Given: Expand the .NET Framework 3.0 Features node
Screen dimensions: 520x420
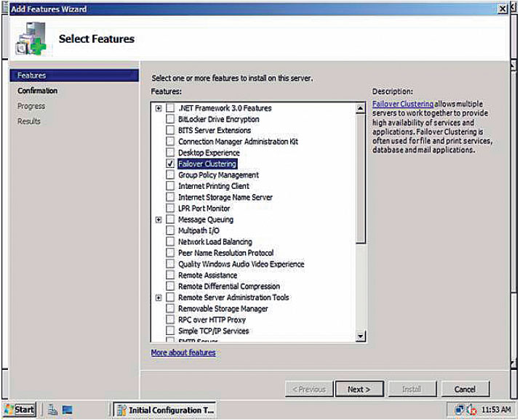Looking at the screenshot, I should pyautogui.click(x=159, y=108).
